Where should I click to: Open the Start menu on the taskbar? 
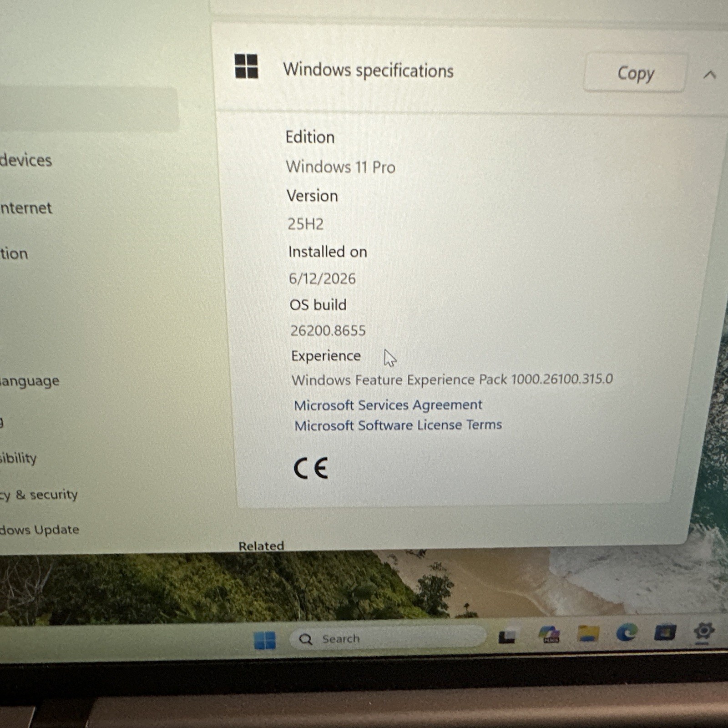point(264,640)
